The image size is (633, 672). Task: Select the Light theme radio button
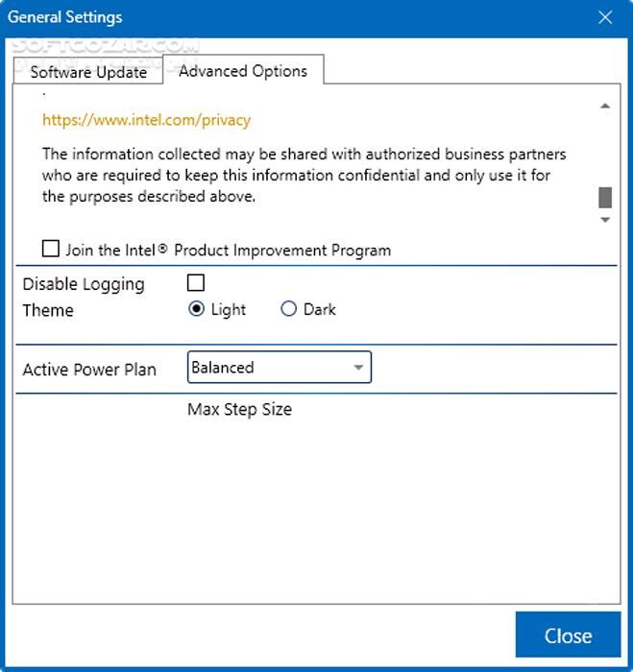pyautogui.click(x=197, y=309)
